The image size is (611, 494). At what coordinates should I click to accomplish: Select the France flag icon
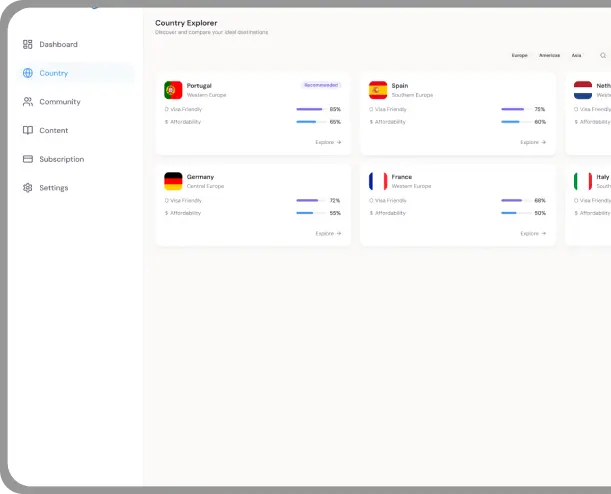pos(378,181)
